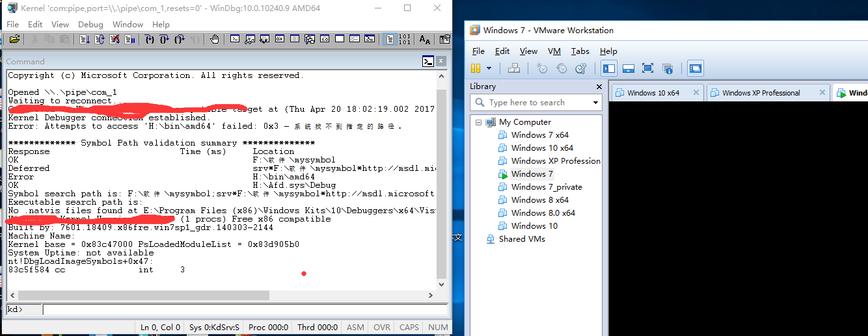Open the VM menu in VMware
This screenshot has width=868, height=336.
(554, 51)
